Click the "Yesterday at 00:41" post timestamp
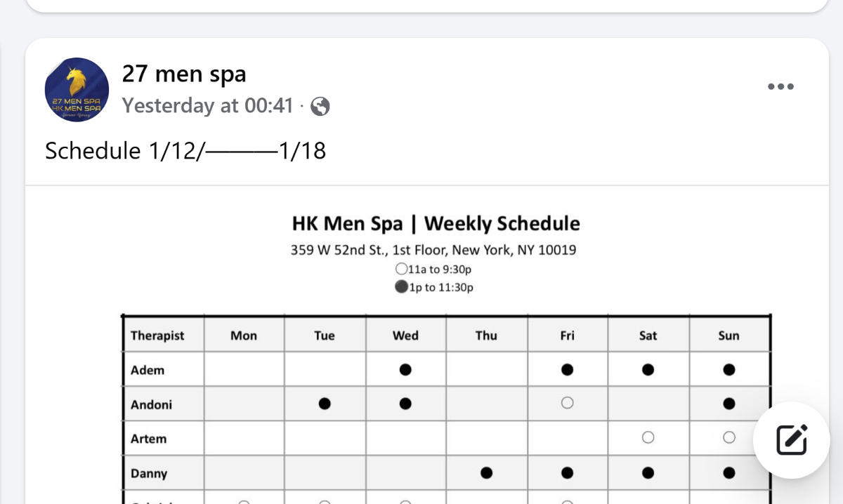843x504 pixels. point(207,106)
